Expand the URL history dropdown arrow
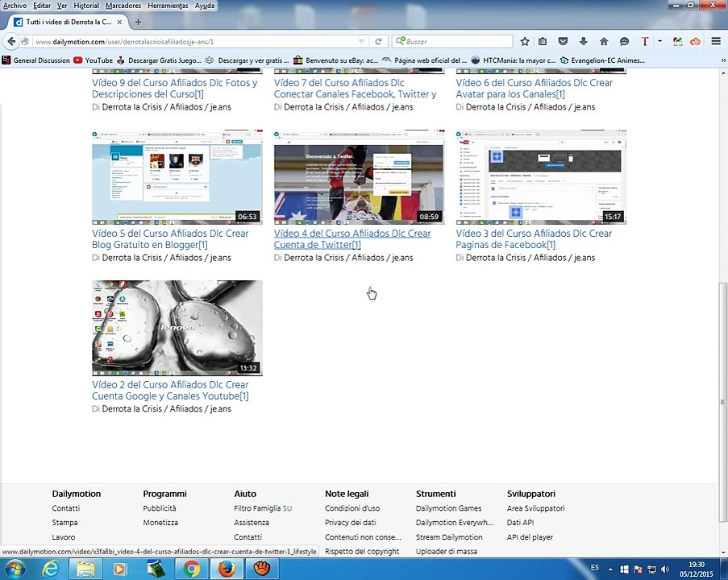This screenshot has width=728, height=580. 361,41
